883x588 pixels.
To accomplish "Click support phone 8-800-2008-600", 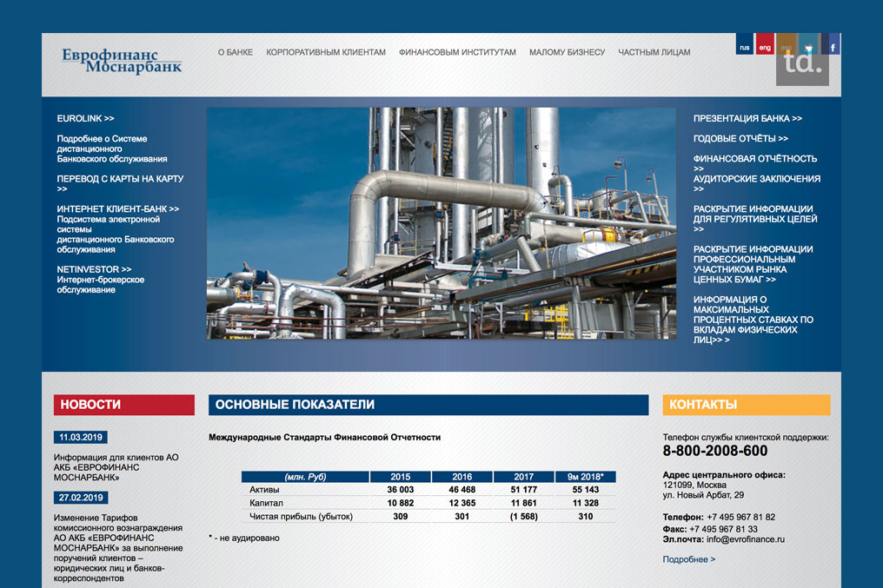I will pos(714,452).
